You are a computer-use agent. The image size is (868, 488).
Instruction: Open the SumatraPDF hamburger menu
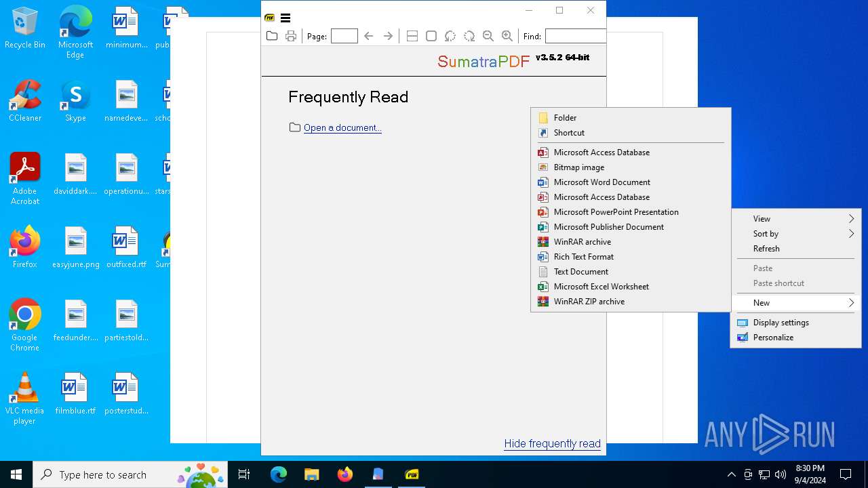[x=285, y=18]
